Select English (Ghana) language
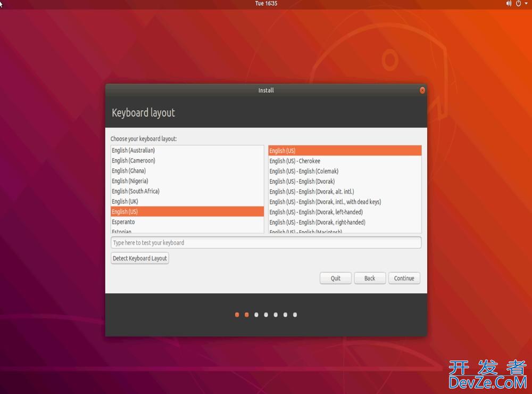This screenshot has width=532, height=394. tap(187, 170)
